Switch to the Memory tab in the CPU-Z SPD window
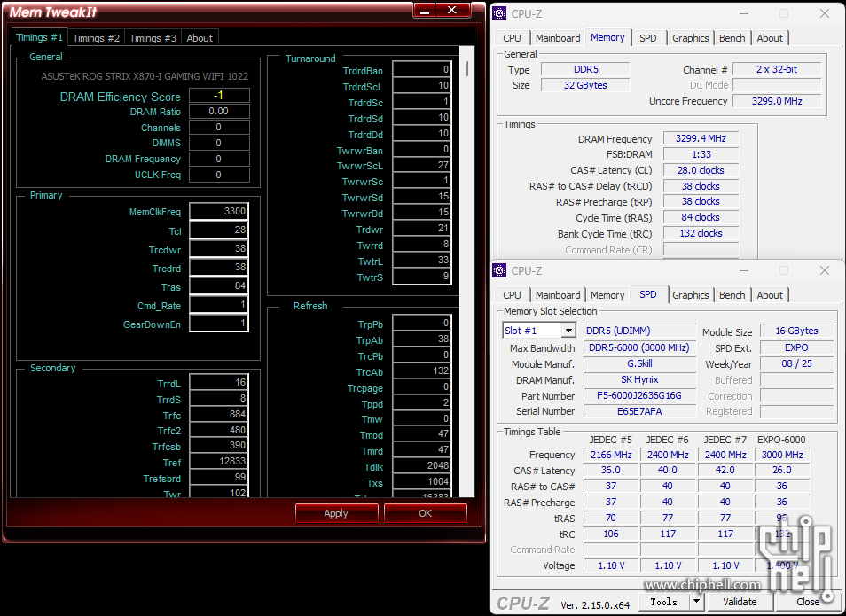Screen dimensions: 846x616 [607, 296]
